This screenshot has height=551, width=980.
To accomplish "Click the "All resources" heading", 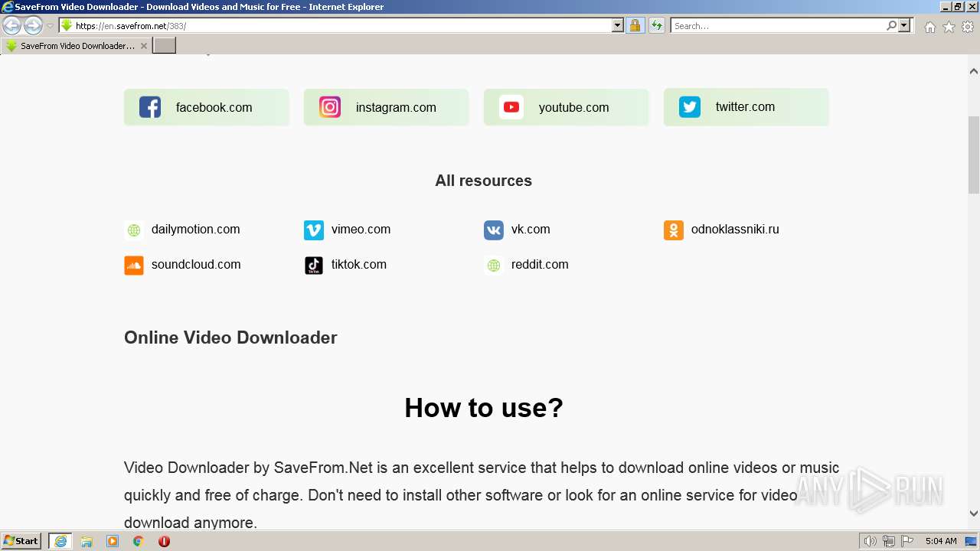I will tap(483, 181).
